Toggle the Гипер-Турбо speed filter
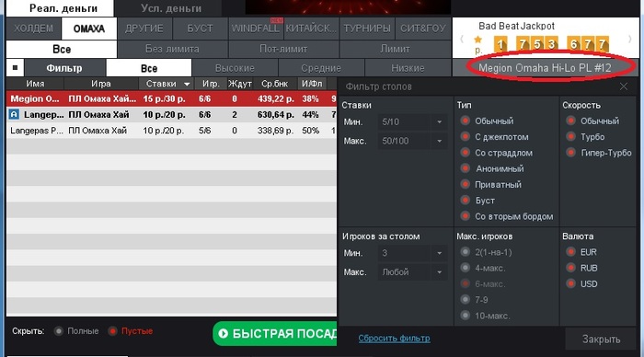 point(570,153)
